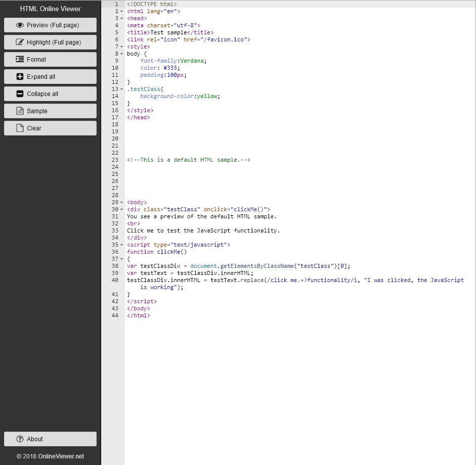Click the closing </style> tag
Screen dimensions: 476x465
click(140, 110)
